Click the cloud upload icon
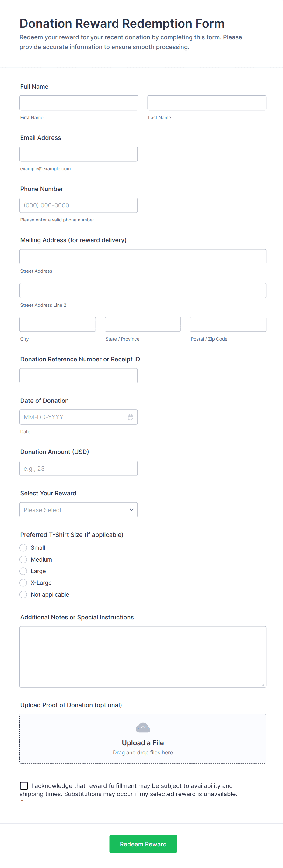 tap(143, 728)
